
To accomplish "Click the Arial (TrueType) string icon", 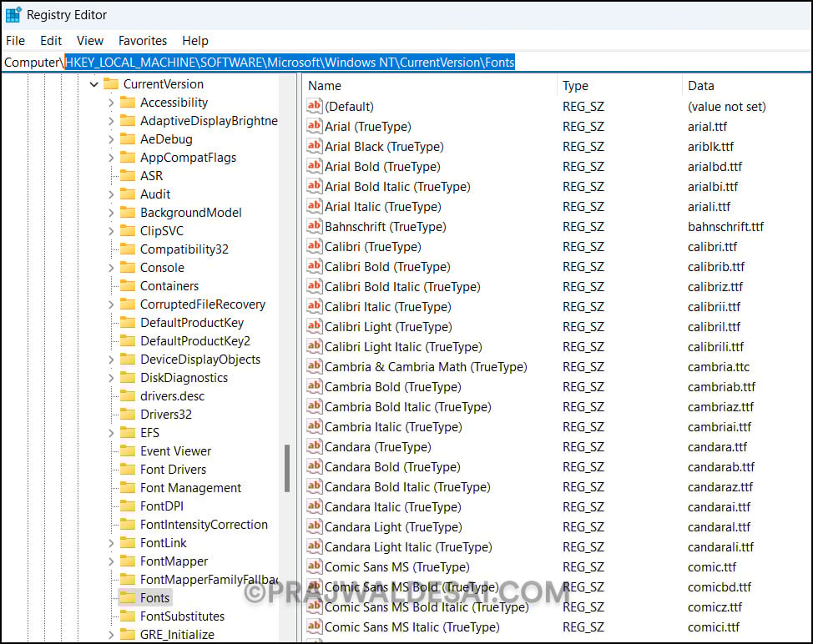I will [314, 126].
